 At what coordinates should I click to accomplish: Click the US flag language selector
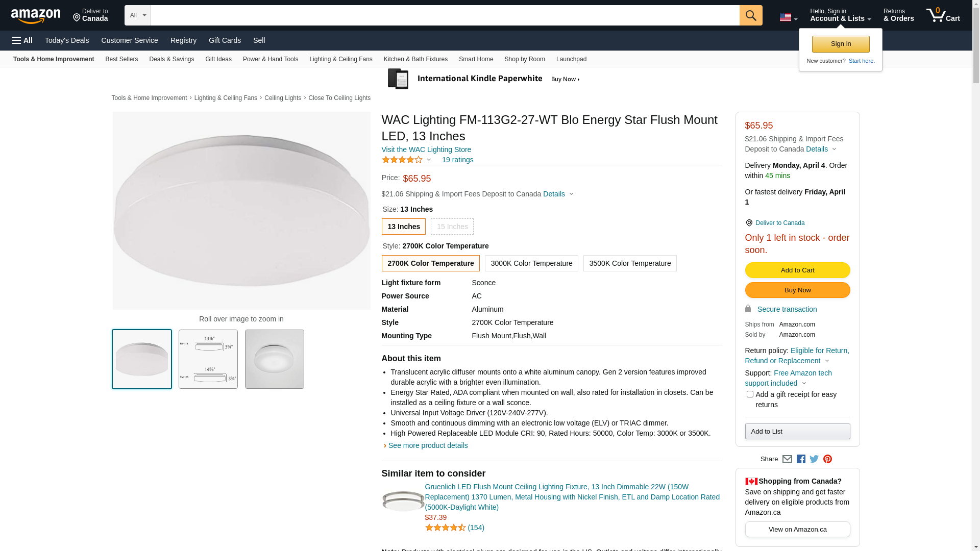(788, 17)
